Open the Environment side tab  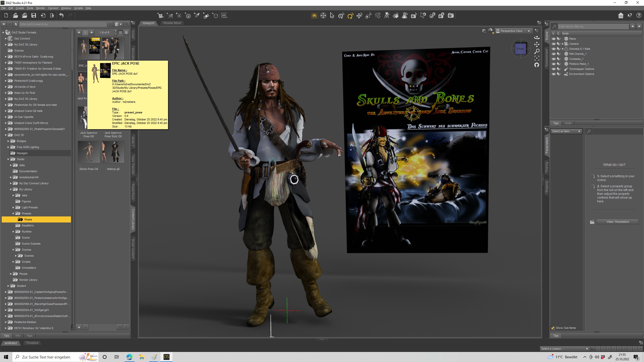[x=547, y=58]
